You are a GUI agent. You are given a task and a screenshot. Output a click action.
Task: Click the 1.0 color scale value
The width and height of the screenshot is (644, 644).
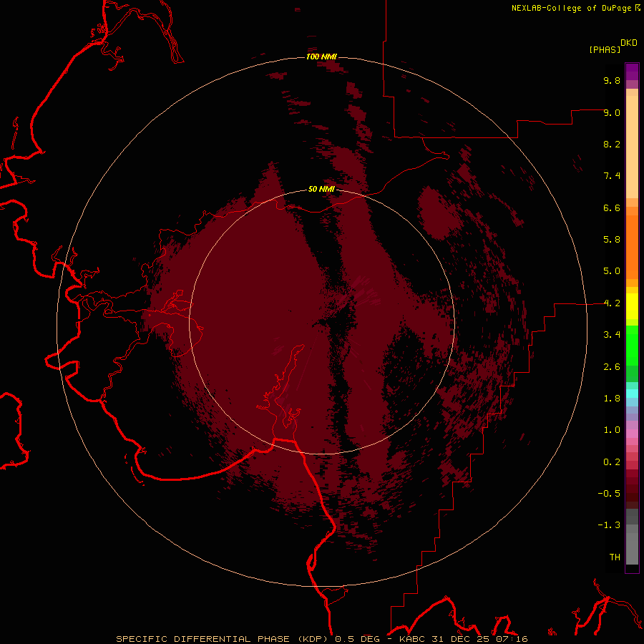coord(612,430)
